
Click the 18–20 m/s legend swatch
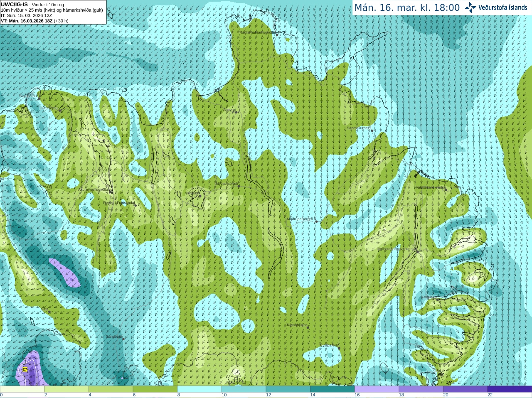[421, 389]
